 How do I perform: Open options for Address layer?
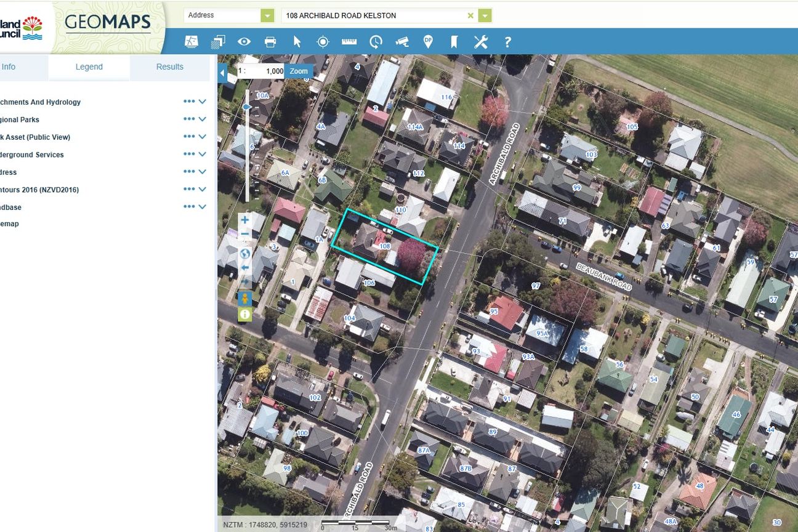pyautogui.click(x=188, y=172)
